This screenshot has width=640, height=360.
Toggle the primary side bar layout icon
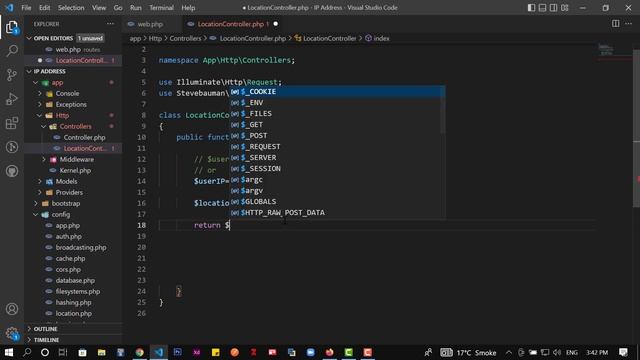(531, 8)
